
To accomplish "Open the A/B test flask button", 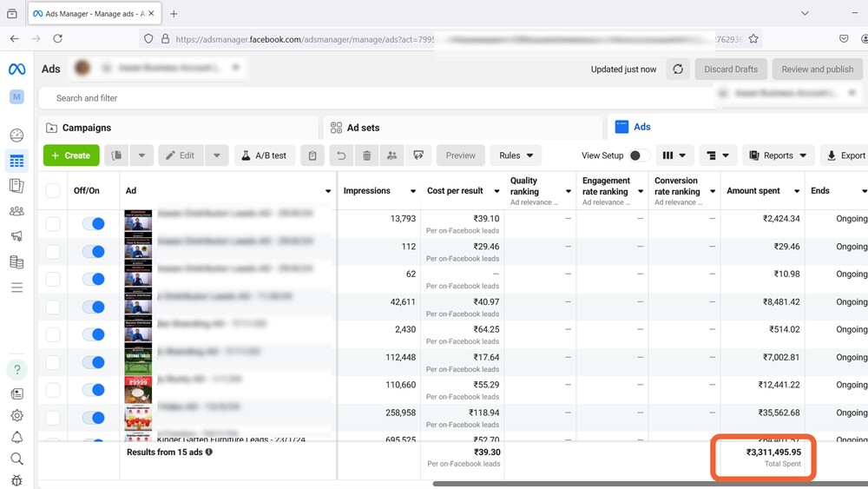I will [x=264, y=155].
